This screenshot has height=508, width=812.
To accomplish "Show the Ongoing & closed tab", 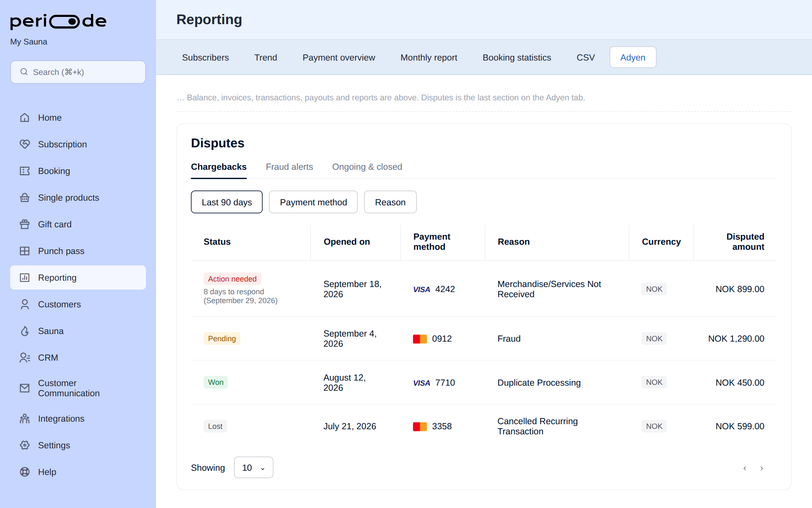I will click(x=367, y=167).
